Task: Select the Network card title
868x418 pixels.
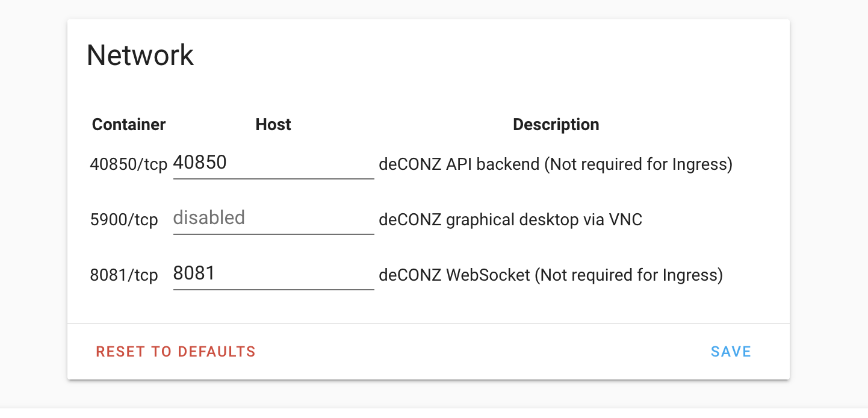Action: click(x=140, y=55)
